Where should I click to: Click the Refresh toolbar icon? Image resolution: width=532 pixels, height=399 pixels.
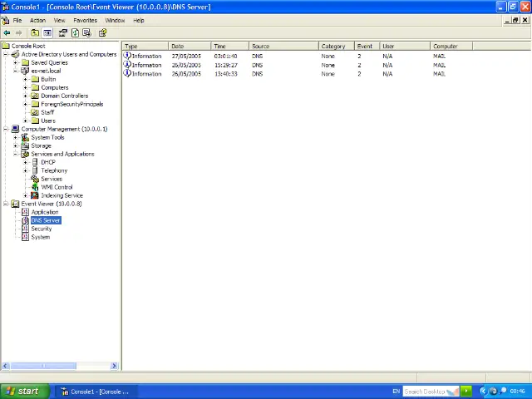tap(75, 33)
